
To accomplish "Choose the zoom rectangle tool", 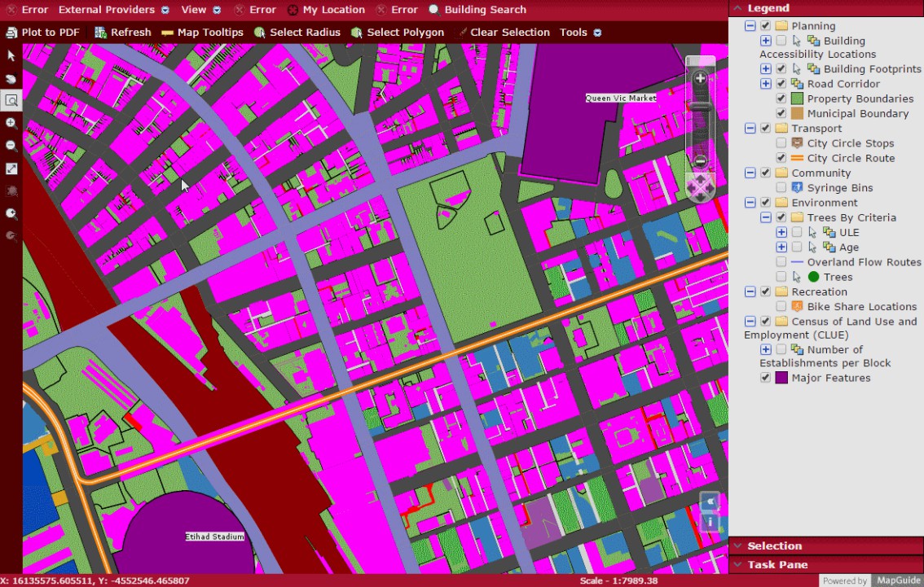I will click(x=11, y=101).
